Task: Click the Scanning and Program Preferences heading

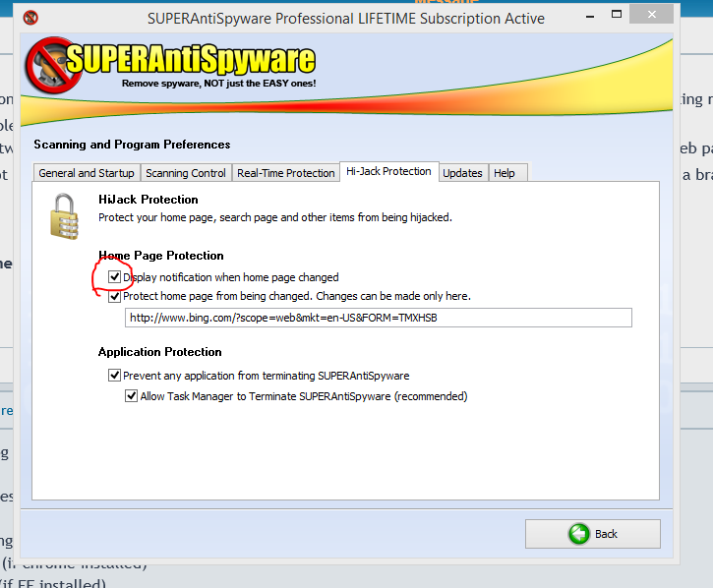Action: pos(132,145)
